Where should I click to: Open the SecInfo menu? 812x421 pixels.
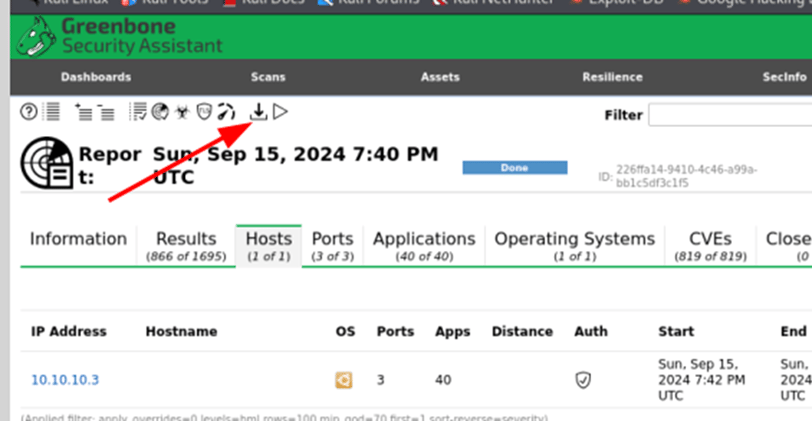(x=785, y=77)
